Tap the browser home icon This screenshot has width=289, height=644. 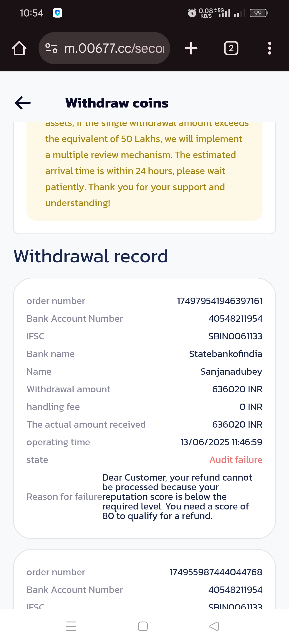[19, 48]
